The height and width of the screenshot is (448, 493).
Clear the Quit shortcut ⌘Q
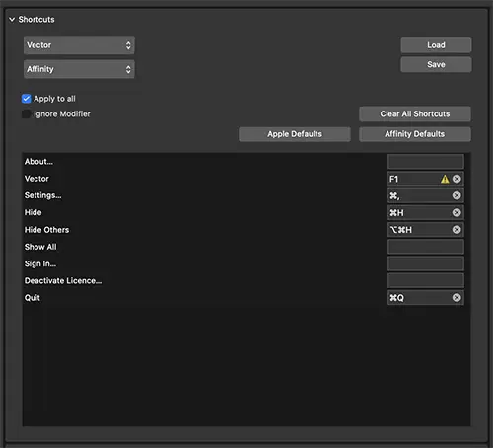457,298
